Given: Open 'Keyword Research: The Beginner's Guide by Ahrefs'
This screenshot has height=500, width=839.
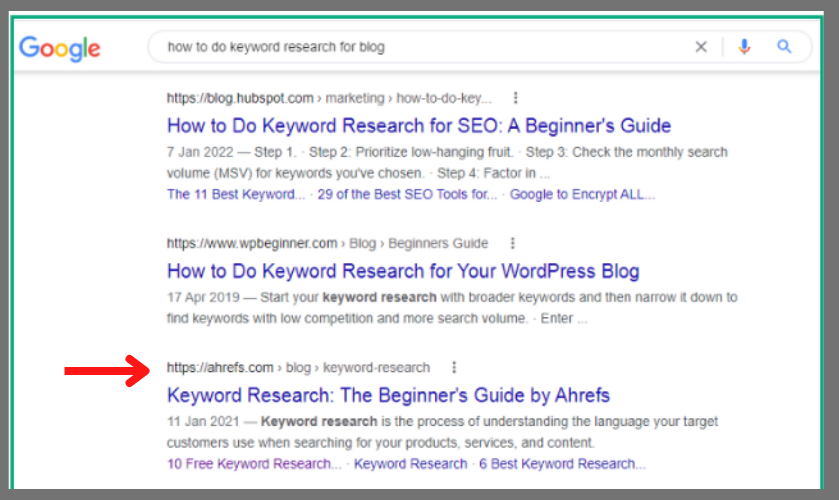Looking at the screenshot, I should tap(388, 396).
